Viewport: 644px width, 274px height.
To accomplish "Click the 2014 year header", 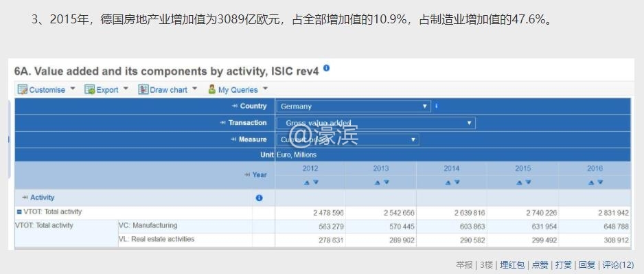I will click(x=451, y=168).
